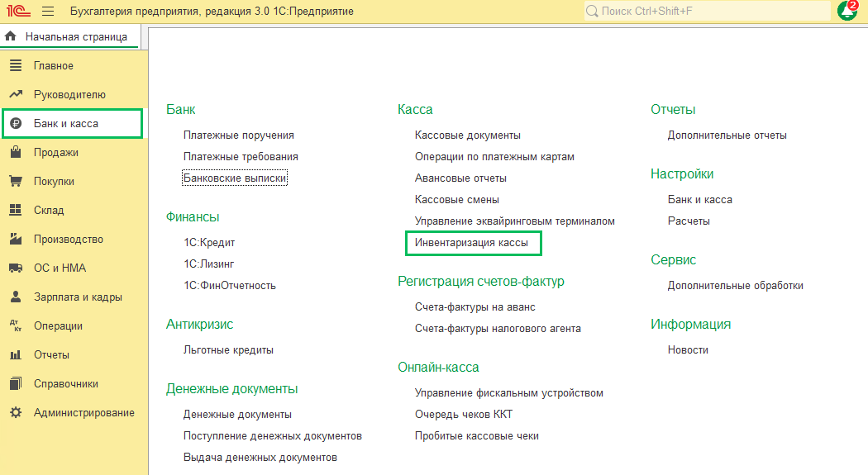Click the Склад grid icon
The height and width of the screenshot is (475, 868).
pyautogui.click(x=16, y=210)
